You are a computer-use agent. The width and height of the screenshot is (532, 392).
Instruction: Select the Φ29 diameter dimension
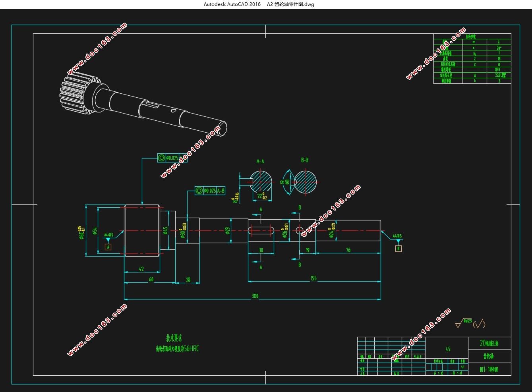click(228, 230)
